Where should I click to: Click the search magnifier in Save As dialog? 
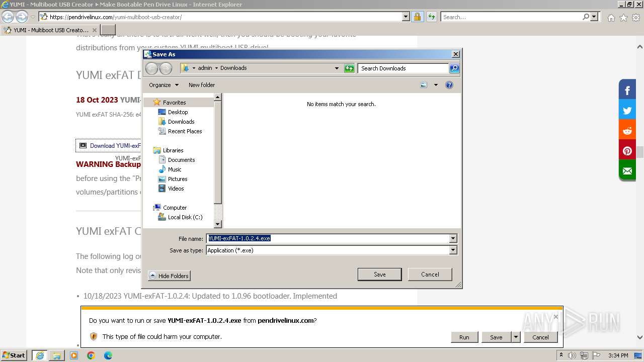[x=454, y=68]
